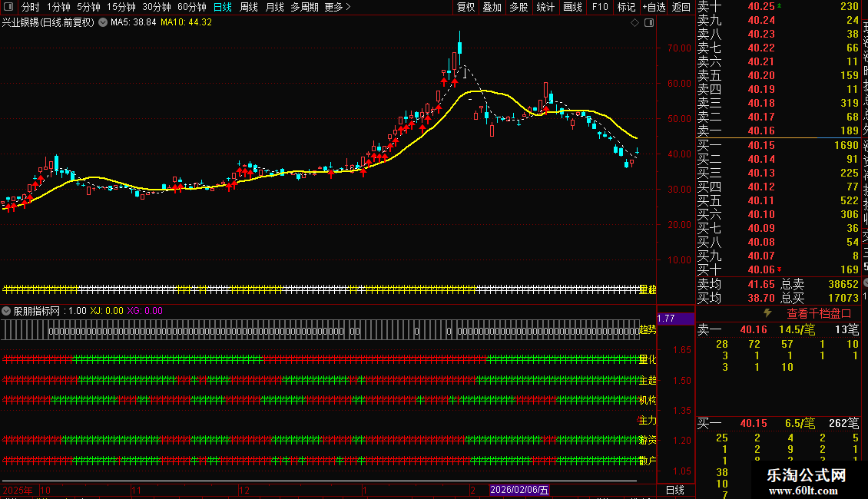Switch to 周线 weekly chart
The width and height of the screenshot is (868, 499).
pyautogui.click(x=249, y=7)
